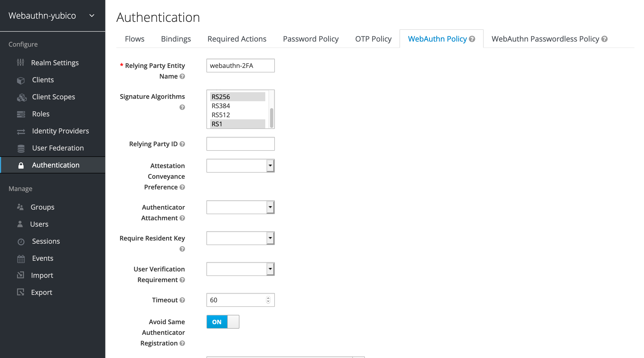Open the Require Resident Key dropdown

tap(270, 238)
